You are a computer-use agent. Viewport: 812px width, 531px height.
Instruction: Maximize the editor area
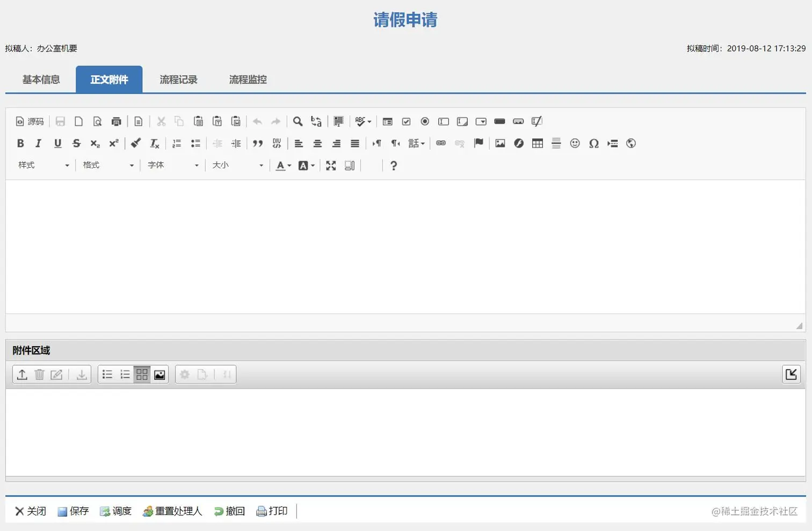click(331, 166)
